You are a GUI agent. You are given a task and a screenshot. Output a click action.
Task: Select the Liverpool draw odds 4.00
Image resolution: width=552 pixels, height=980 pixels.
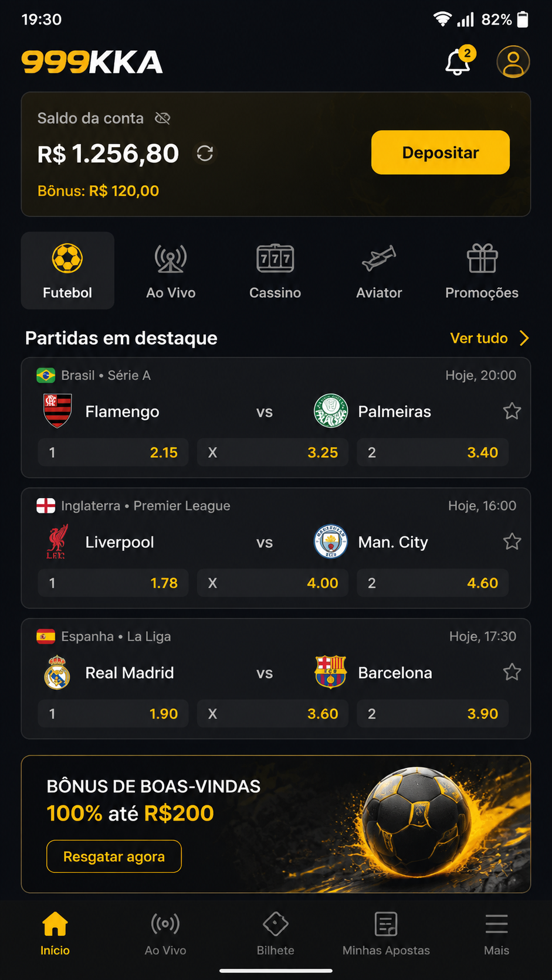(273, 583)
